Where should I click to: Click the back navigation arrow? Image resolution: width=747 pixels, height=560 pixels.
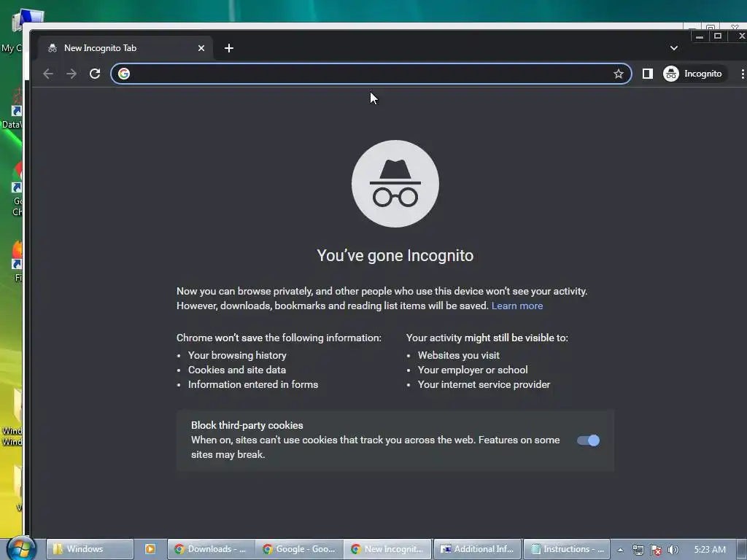pyautogui.click(x=47, y=74)
